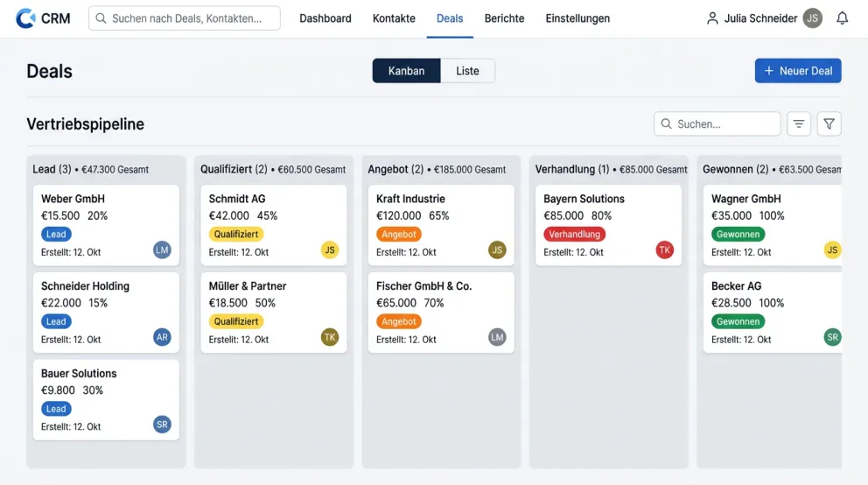Click the CRM logo icon
The image size is (868, 485).
(25, 18)
